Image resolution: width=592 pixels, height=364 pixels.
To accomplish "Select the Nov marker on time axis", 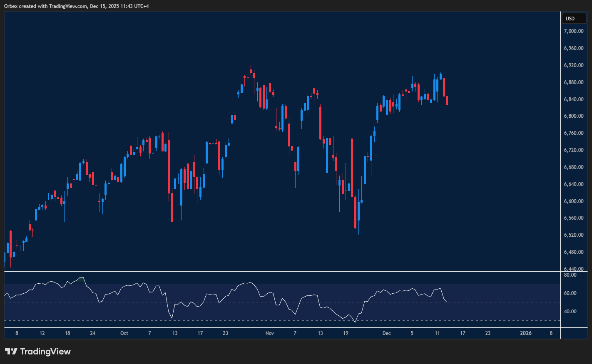I will pos(270,333).
